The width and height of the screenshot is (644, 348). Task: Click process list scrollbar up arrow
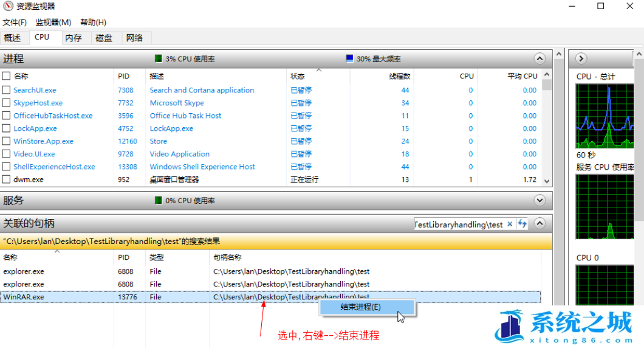click(x=547, y=74)
